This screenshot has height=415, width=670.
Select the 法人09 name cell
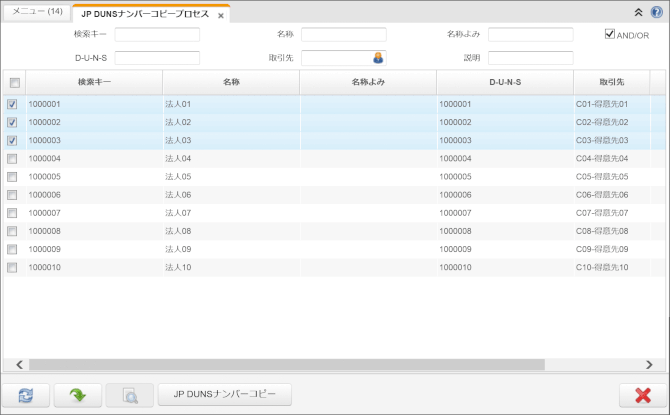(231, 249)
